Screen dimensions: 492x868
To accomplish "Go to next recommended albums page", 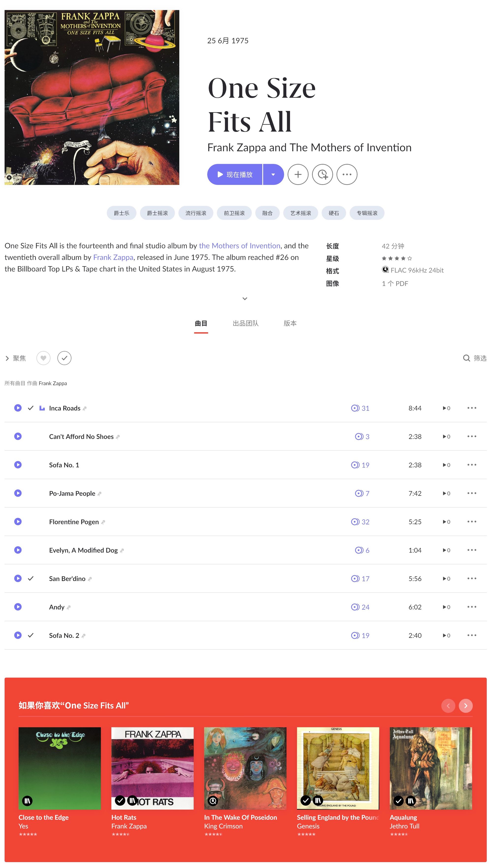I will click(466, 706).
